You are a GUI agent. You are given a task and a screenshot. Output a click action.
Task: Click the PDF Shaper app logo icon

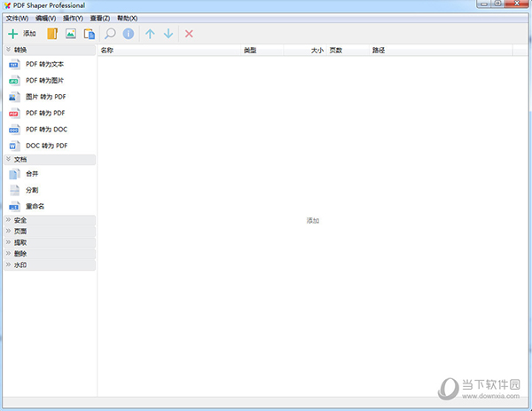[7, 5]
